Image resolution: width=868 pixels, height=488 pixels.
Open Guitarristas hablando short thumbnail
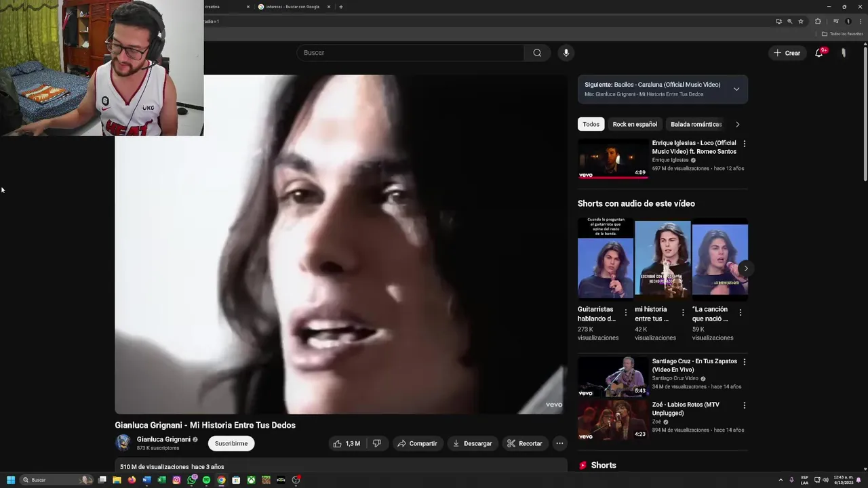[x=606, y=258]
